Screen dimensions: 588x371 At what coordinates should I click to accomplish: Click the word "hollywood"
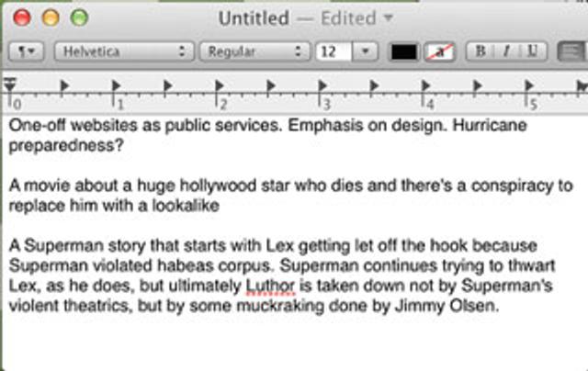[x=219, y=186]
